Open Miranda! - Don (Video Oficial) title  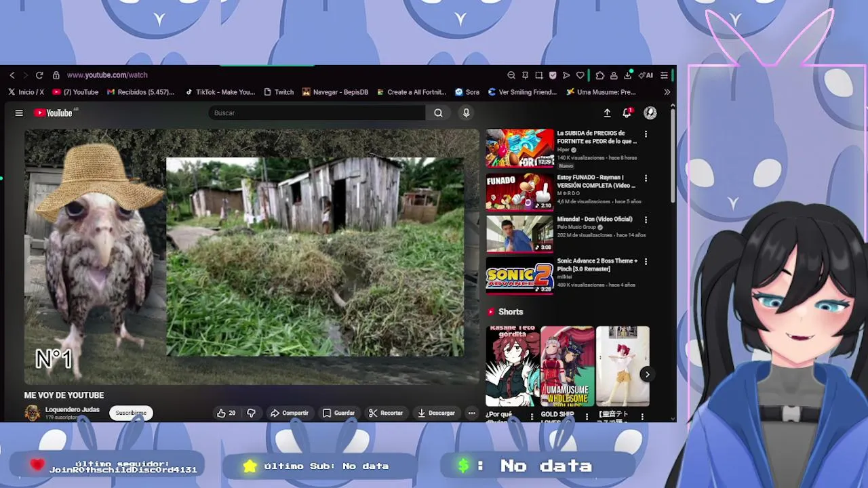point(595,219)
